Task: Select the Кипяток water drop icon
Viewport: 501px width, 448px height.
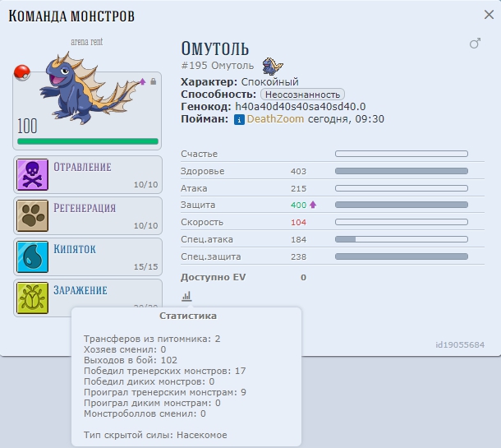Action: coord(32,256)
